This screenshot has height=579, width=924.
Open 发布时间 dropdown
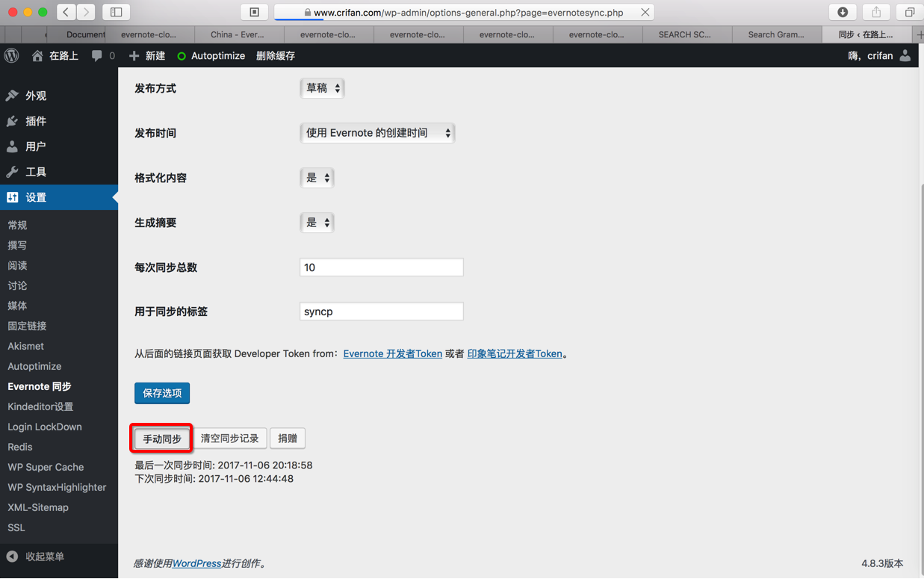(x=377, y=133)
